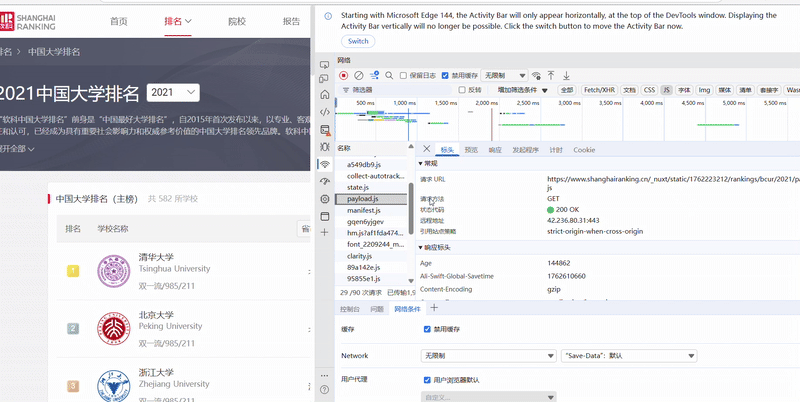The width and height of the screenshot is (800, 402).
Task: Toggle the 用户浏览器默认 checkbox
Action: (427, 380)
